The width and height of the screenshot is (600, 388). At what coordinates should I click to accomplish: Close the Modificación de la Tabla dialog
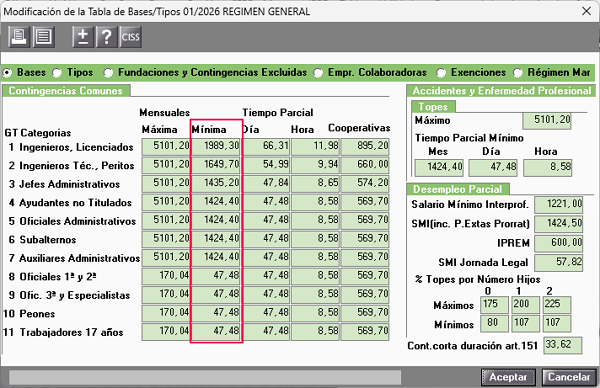coord(586,11)
